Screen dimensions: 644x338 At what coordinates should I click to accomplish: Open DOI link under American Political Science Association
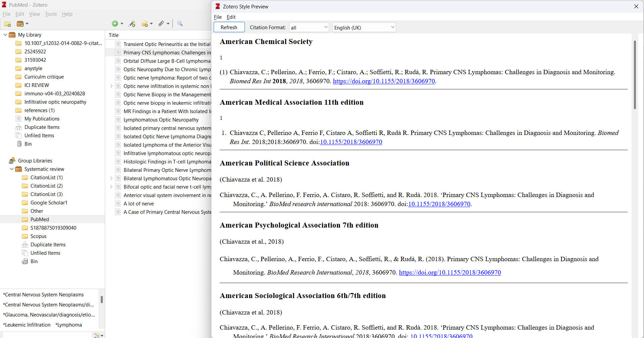pyautogui.click(x=439, y=204)
